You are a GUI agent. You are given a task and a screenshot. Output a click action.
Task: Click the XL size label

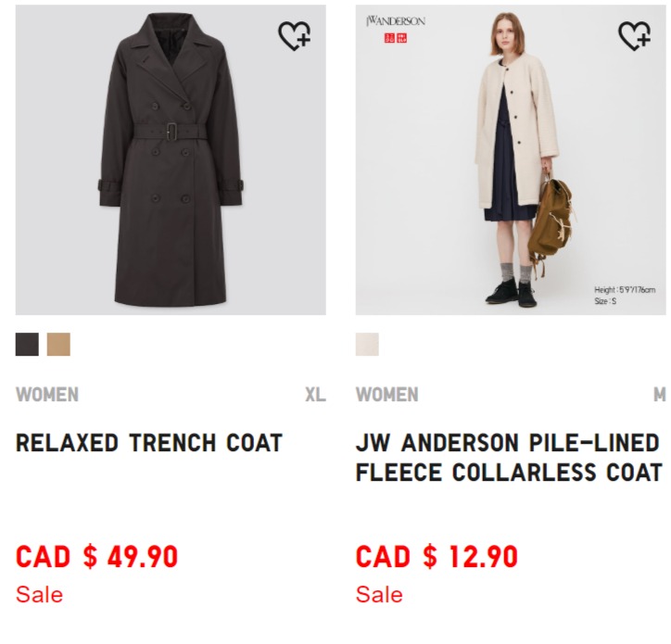click(x=315, y=395)
